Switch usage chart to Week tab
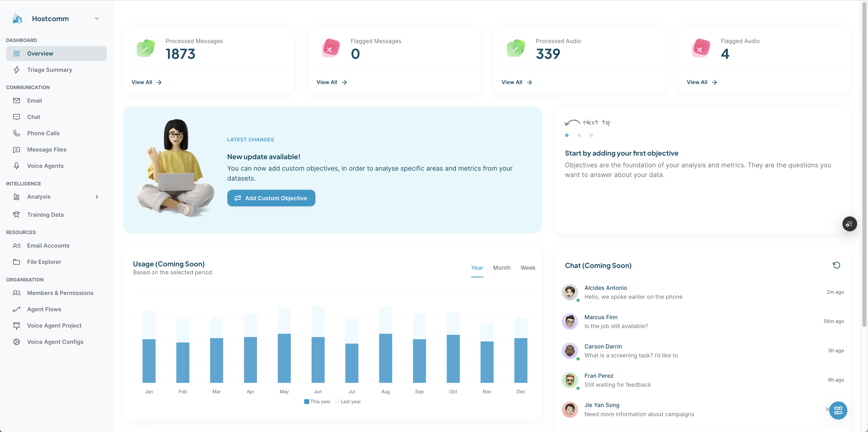This screenshot has height=432, width=868. pos(527,267)
